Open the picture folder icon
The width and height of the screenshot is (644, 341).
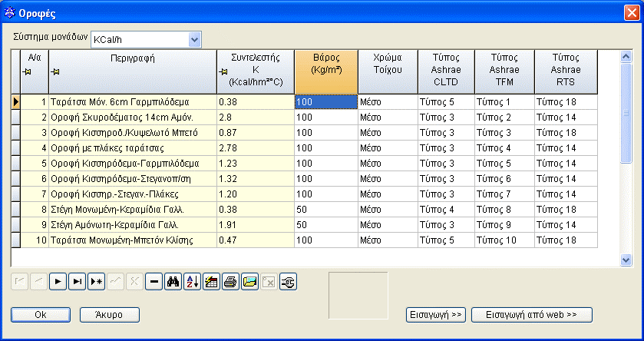point(249,282)
